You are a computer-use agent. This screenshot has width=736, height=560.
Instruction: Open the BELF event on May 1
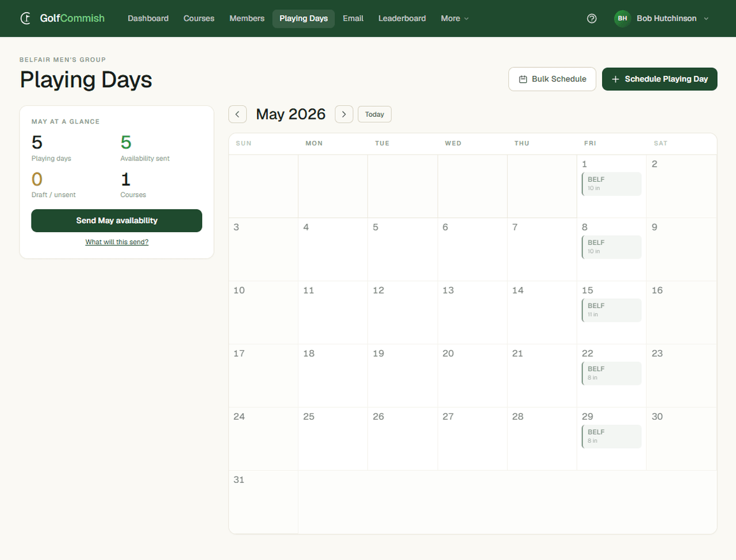611,184
